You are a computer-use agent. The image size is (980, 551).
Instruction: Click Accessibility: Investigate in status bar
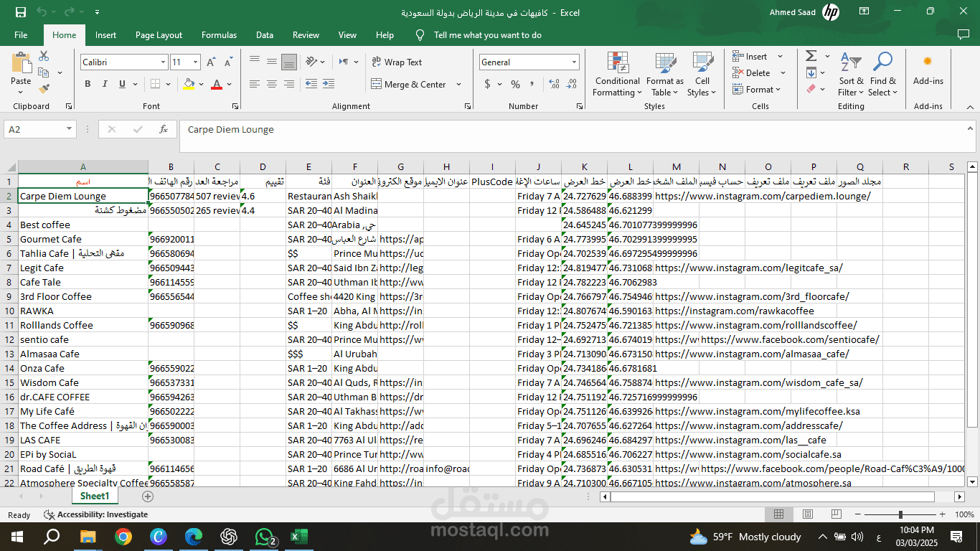[x=96, y=514]
